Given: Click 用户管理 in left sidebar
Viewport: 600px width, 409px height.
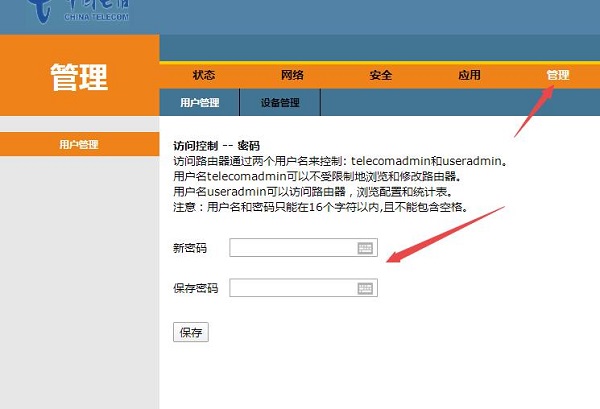Looking at the screenshot, I should pos(80,144).
